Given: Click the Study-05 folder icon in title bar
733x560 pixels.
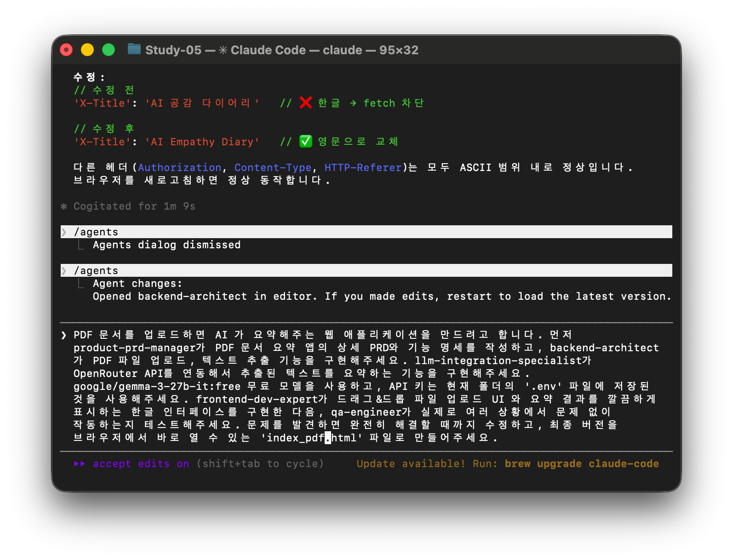Looking at the screenshot, I should pos(134,49).
